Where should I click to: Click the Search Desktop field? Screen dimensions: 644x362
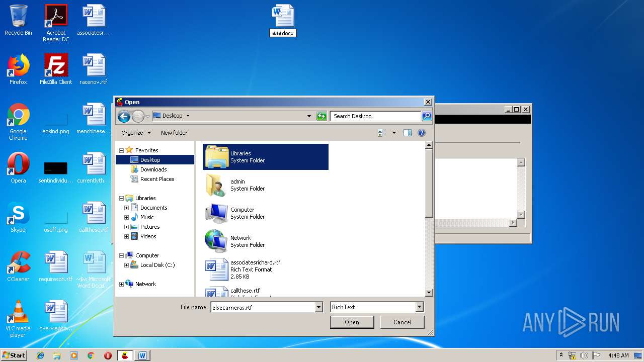(x=375, y=116)
